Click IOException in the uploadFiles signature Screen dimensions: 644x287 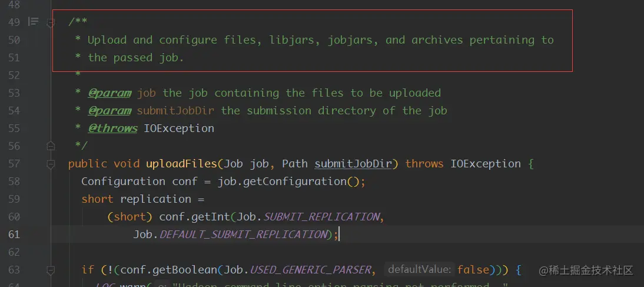486,164
